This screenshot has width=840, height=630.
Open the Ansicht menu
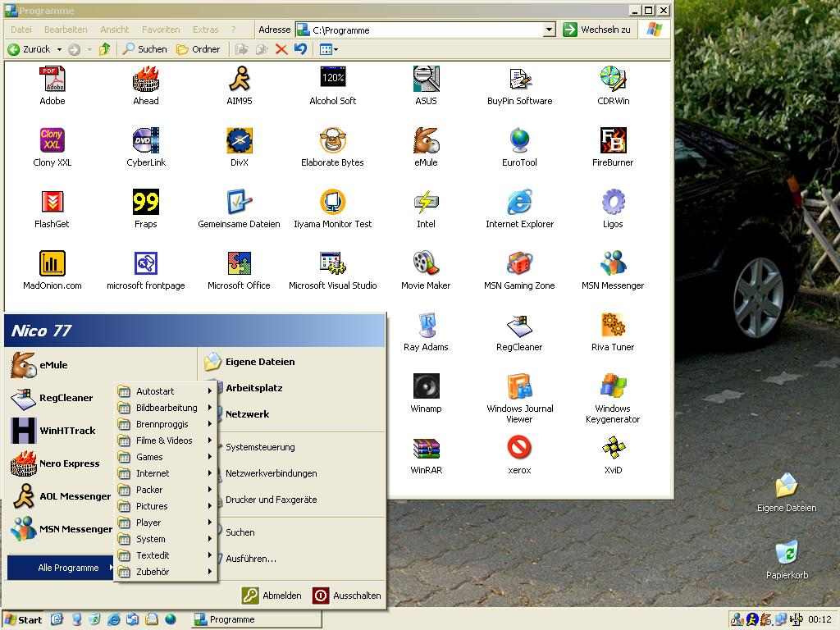(114, 30)
